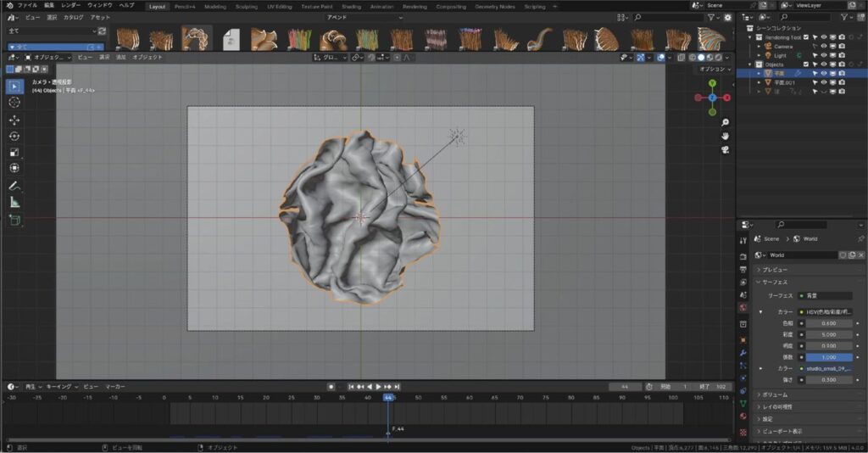Click the viewport pan hand icon
The height and width of the screenshot is (453, 868).
coord(726,137)
